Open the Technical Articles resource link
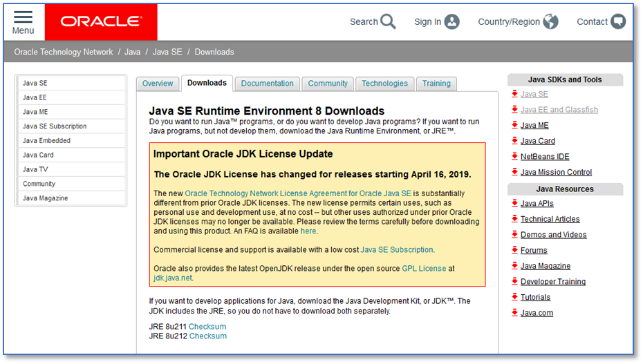This screenshot has height=364, width=643. (550, 219)
